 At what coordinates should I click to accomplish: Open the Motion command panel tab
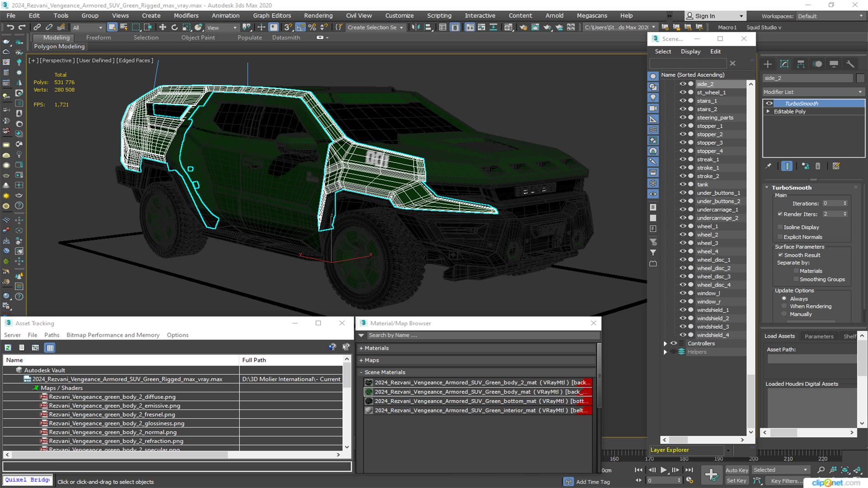817,64
